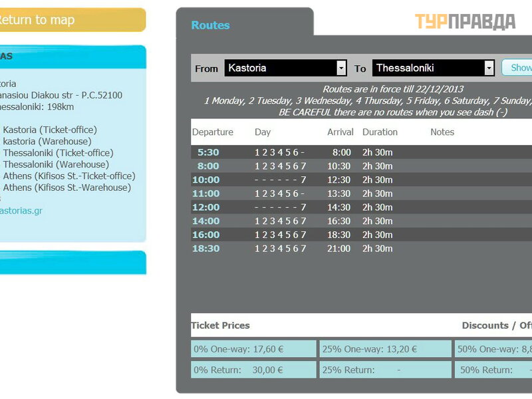Open the From station dropdown (Kastoria)
This screenshot has width=532, height=399.
click(285, 68)
